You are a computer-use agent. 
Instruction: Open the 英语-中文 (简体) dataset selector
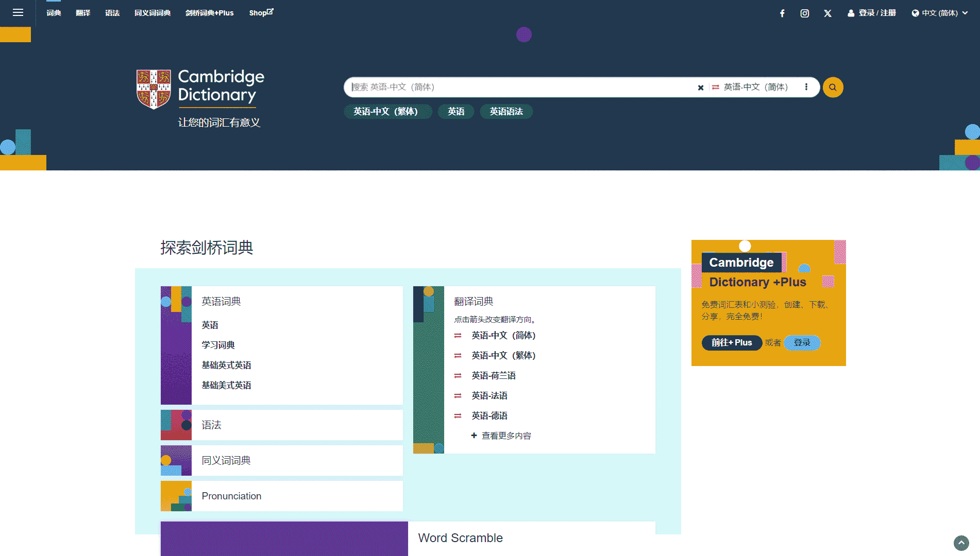click(x=756, y=87)
